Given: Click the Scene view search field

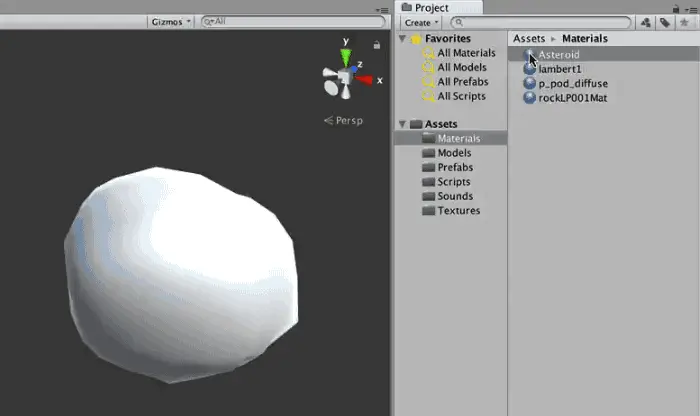Looking at the screenshot, I should point(293,21).
